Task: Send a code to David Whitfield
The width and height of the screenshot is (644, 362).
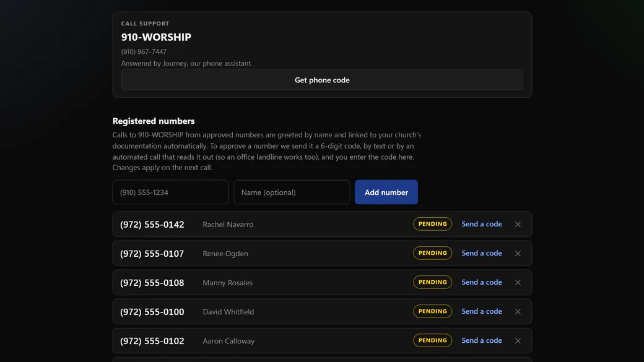Action: click(x=481, y=311)
